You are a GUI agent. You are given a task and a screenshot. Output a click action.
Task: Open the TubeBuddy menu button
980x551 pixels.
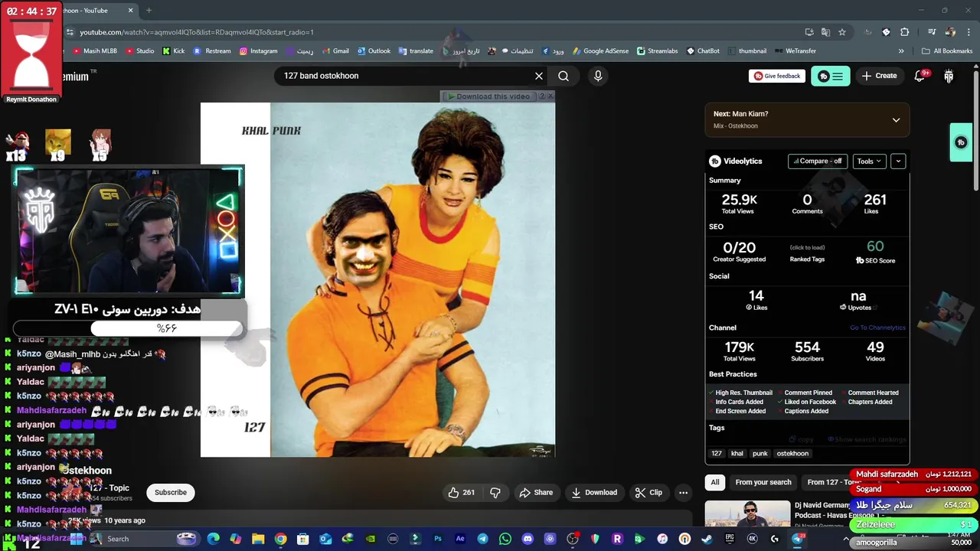(830, 76)
